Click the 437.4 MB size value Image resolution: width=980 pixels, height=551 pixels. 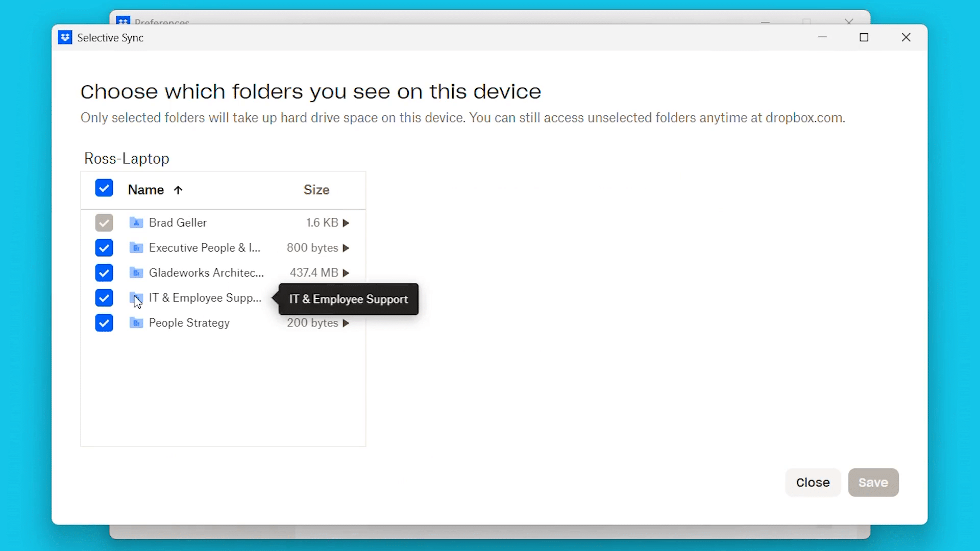314,272
